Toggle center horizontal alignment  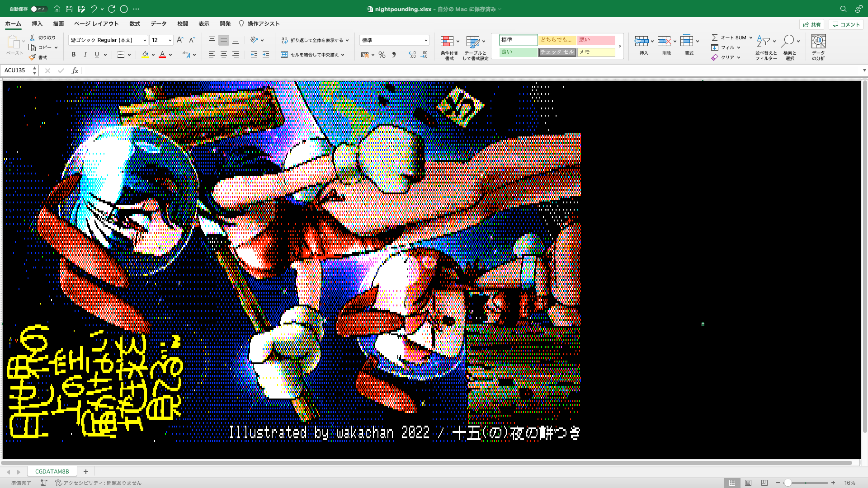coord(224,55)
